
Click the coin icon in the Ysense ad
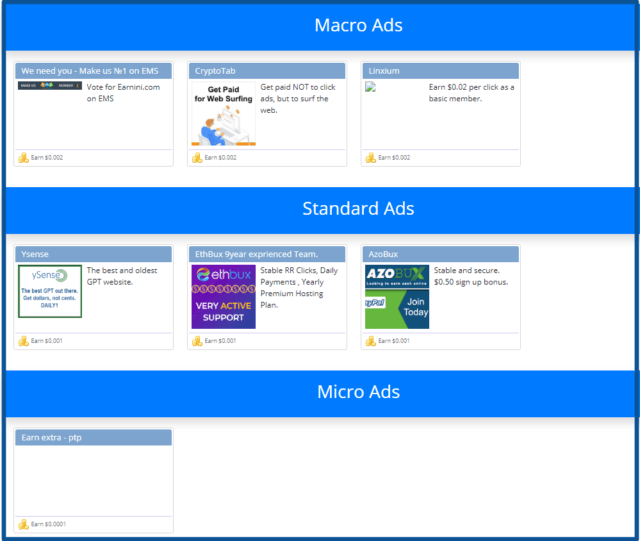(23, 341)
